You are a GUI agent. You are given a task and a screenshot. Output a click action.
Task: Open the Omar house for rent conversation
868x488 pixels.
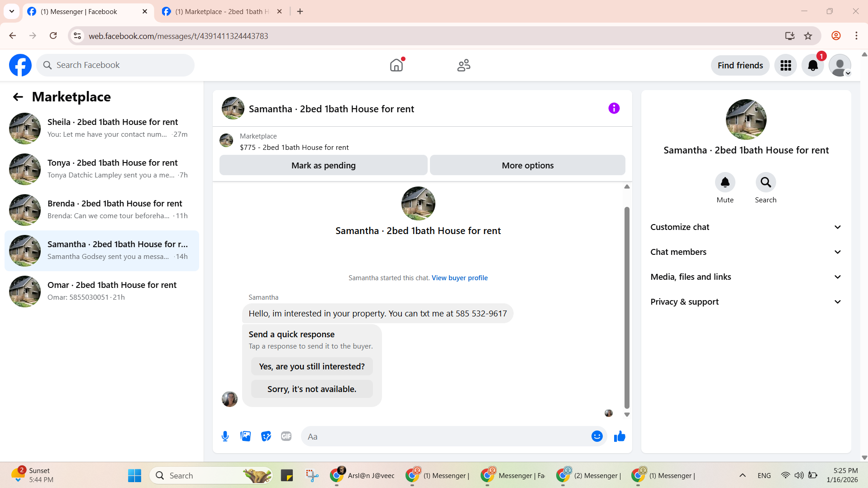(x=102, y=292)
